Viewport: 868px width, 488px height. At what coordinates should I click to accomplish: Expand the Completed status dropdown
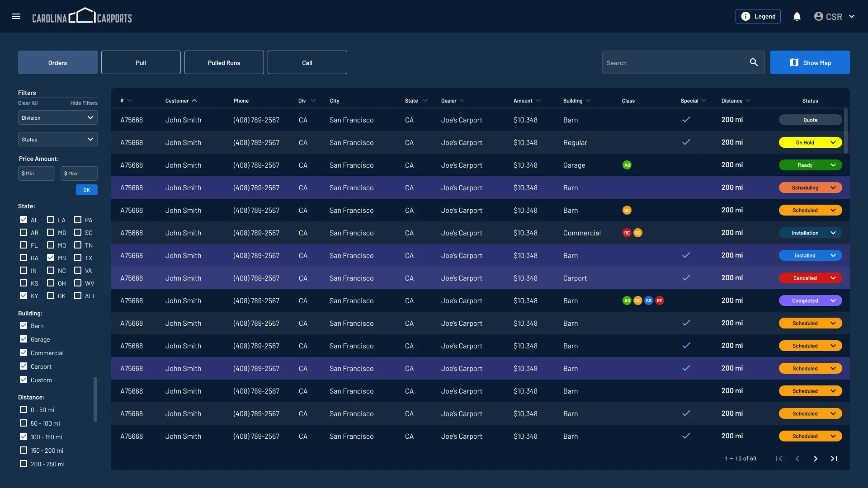pos(833,300)
